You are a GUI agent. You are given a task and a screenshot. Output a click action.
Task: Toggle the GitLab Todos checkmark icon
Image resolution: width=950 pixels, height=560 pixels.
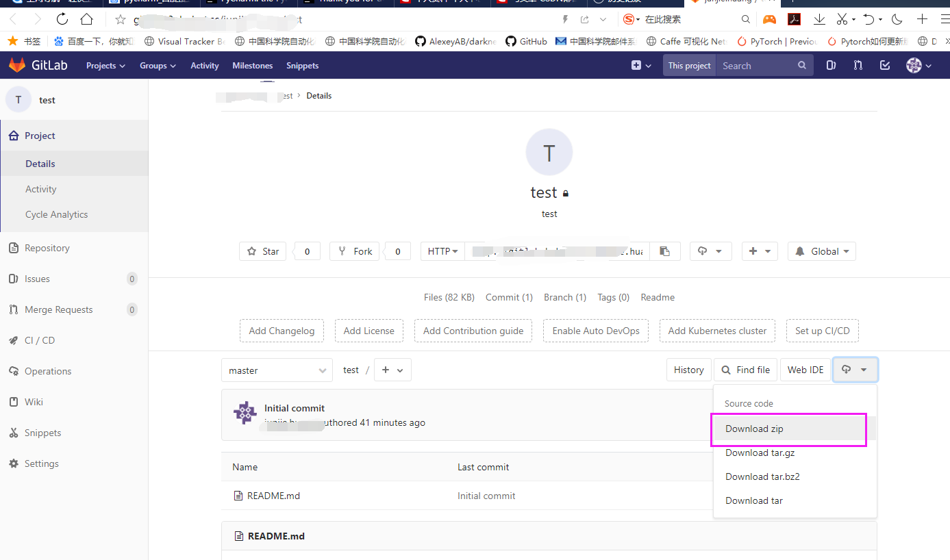pyautogui.click(x=885, y=65)
